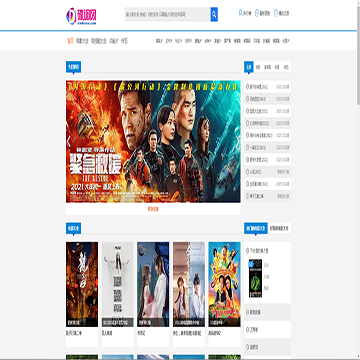Click the orange title link below banner

(x=153, y=209)
